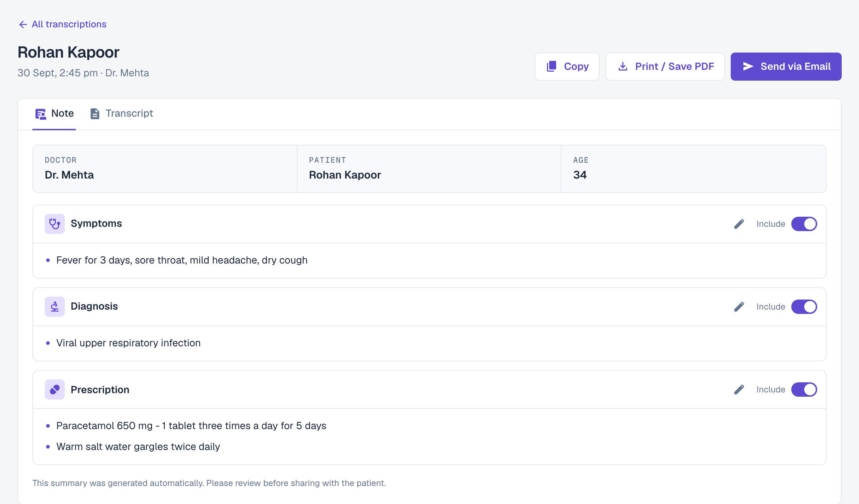The image size is (859, 504).
Task: Toggle Include for Prescription
Action: pos(804,390)
